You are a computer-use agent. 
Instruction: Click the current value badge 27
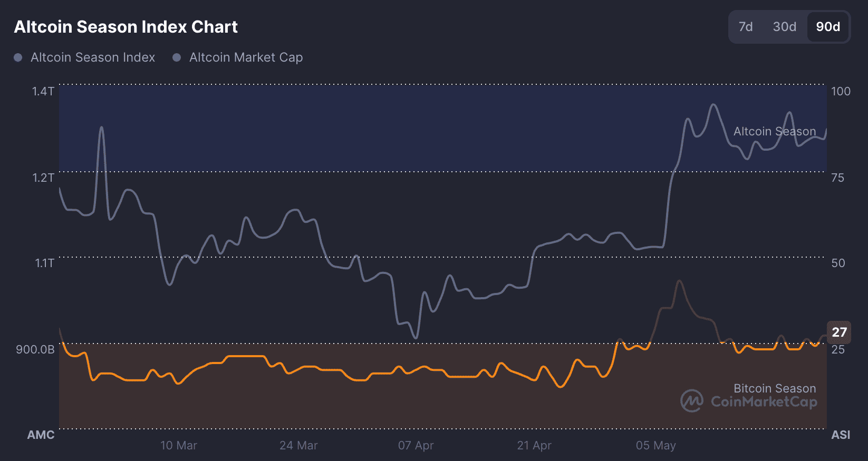coord(839,332)
